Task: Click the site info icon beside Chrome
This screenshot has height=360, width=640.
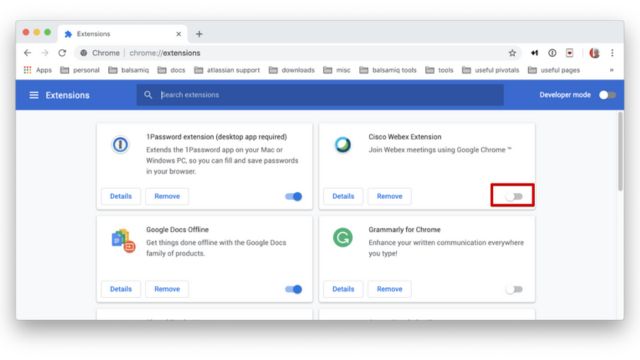Action: click(84, 53)
